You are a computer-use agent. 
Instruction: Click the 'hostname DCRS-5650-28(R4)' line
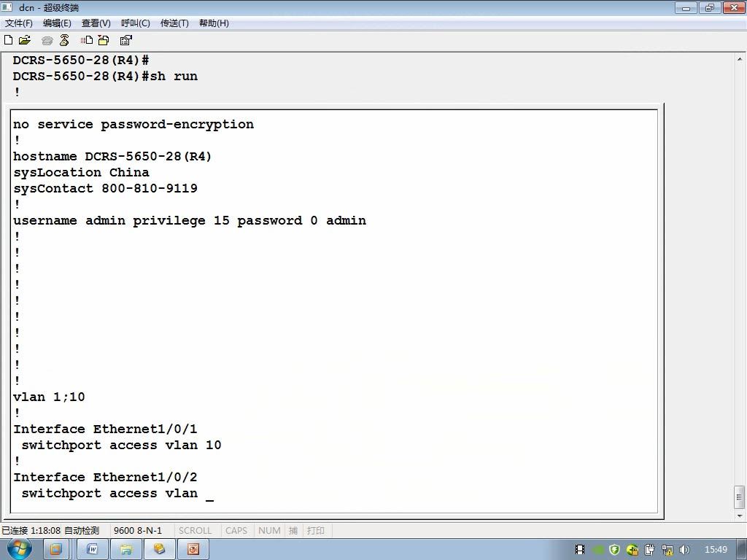(112, 156)
